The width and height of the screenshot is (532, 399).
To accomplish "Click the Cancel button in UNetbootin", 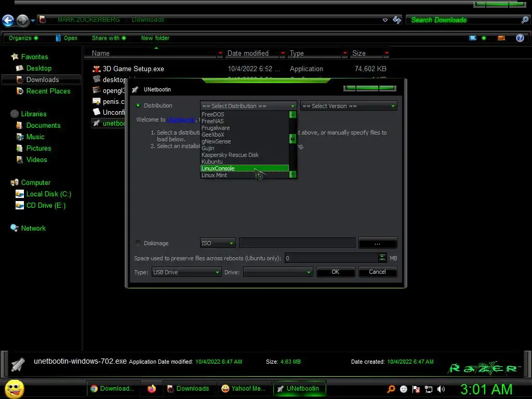I will pos(377,272).
